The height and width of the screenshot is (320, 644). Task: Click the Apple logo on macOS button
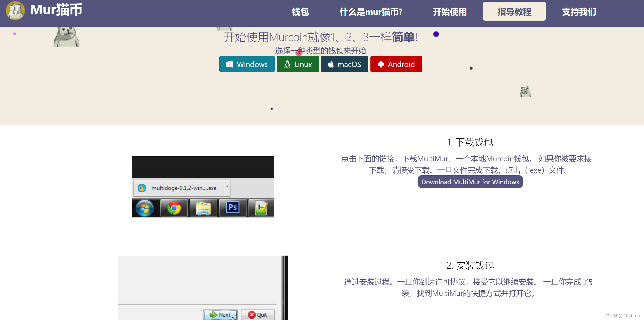pyautogui.click(x=331, y=64)
